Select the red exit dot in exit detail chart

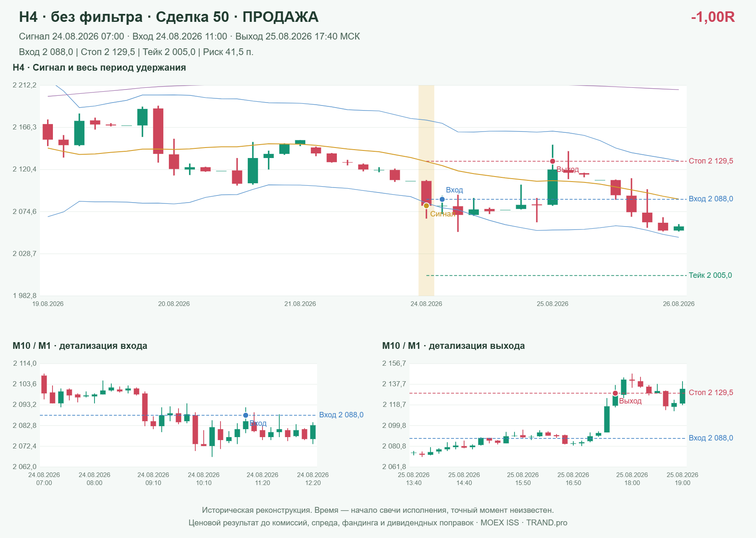(x=615, y=393)
